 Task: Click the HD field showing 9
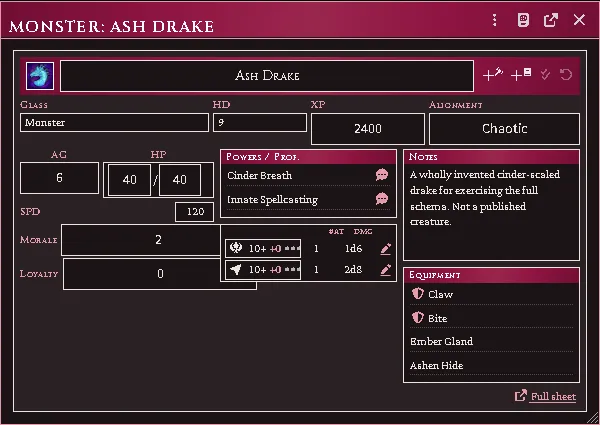pos(260,122)
